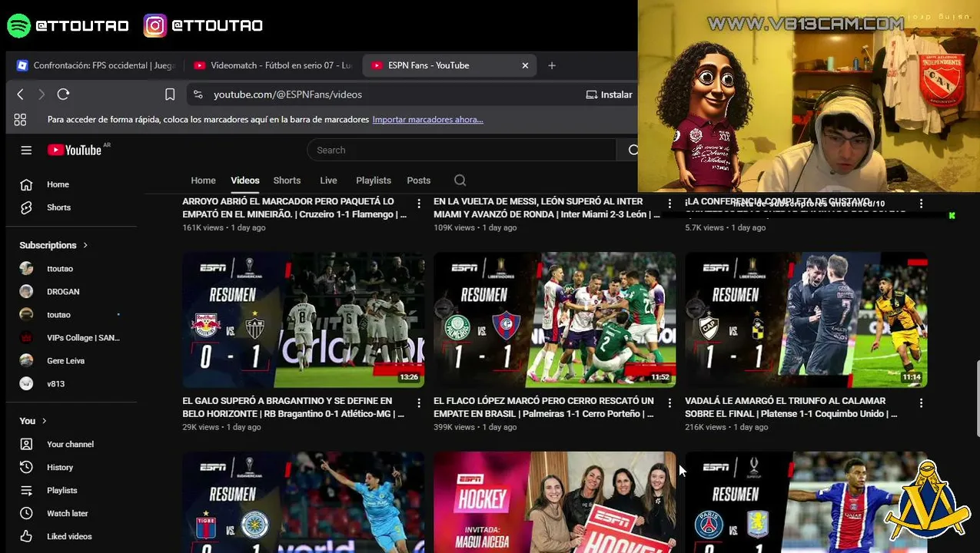Image resolution: width=980 pixels, height=553 pixels.
Task: Open title ARROYO ABRIÓ EL MARCADOR PERO PAQUETÁ
Action: [x=294, y=207]
